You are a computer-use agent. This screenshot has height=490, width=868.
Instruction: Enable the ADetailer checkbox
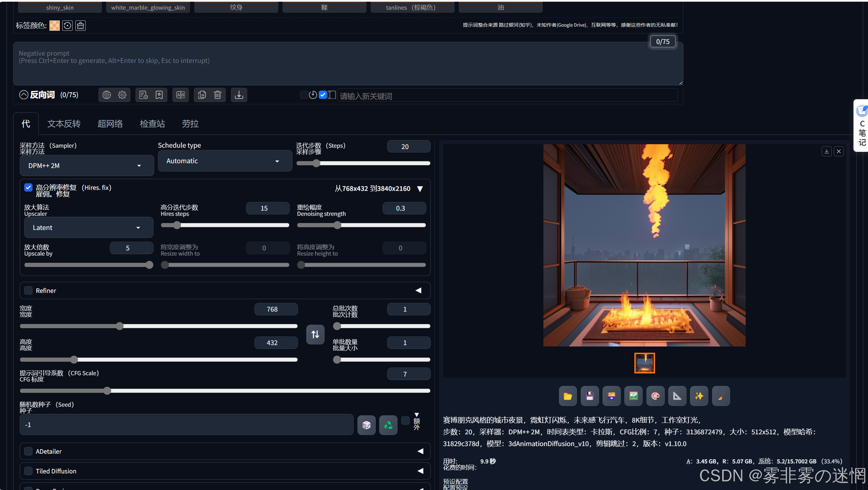pyautogui.click(x=28, y=451)
